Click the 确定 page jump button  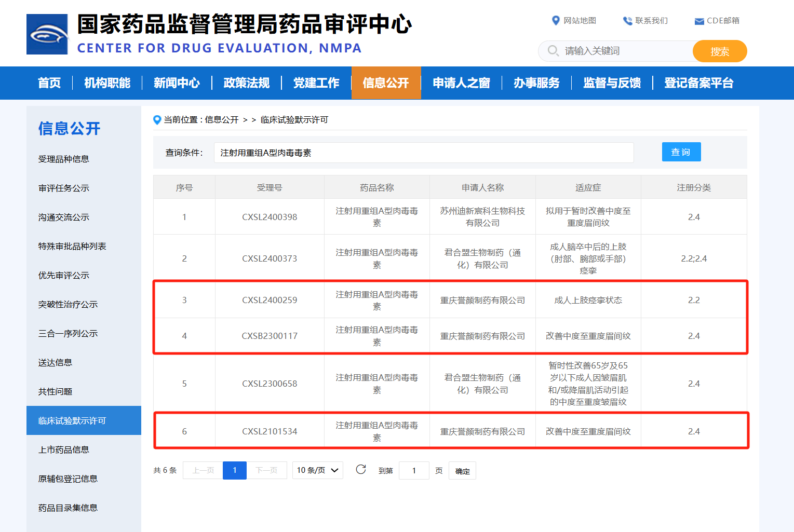(462, 471)
